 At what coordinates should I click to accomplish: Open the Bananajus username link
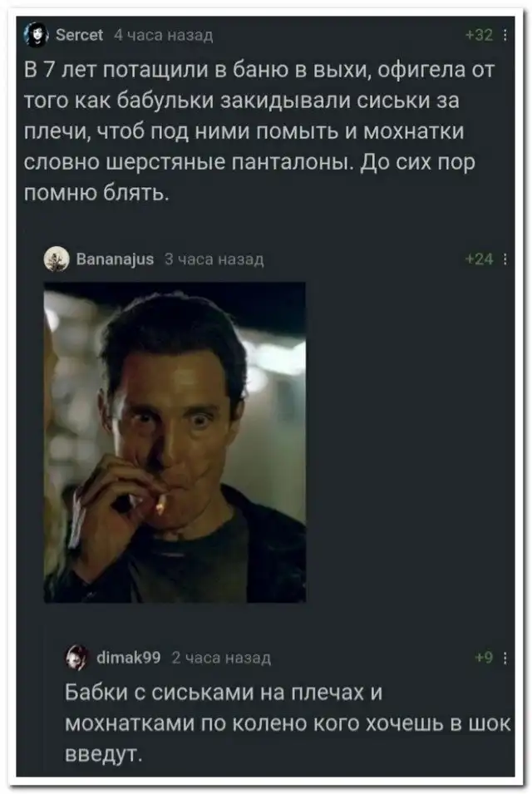[115, 259]
